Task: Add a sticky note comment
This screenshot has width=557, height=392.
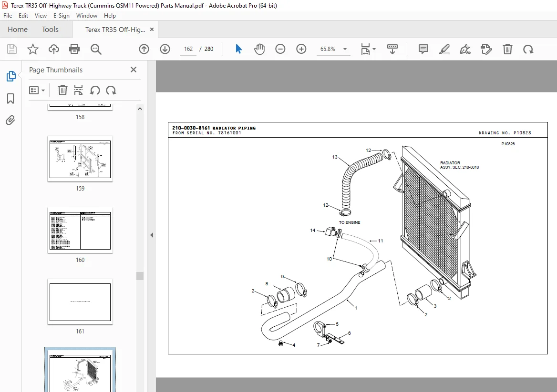Action: point(423,49)
